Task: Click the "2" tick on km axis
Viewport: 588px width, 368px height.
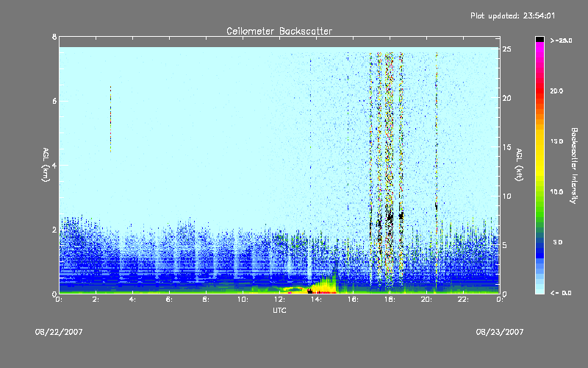Action: [54, 230]
